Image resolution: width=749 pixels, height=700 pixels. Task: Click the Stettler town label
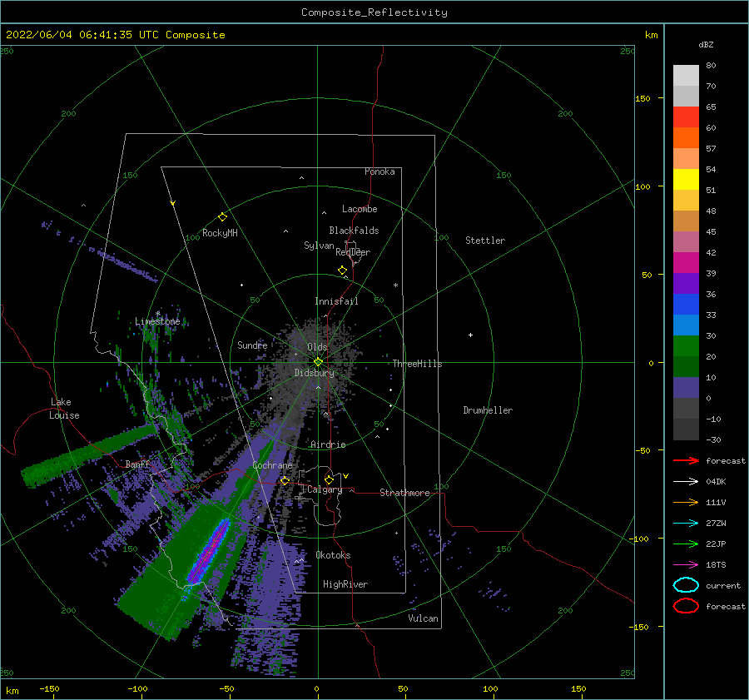[485, 241]
